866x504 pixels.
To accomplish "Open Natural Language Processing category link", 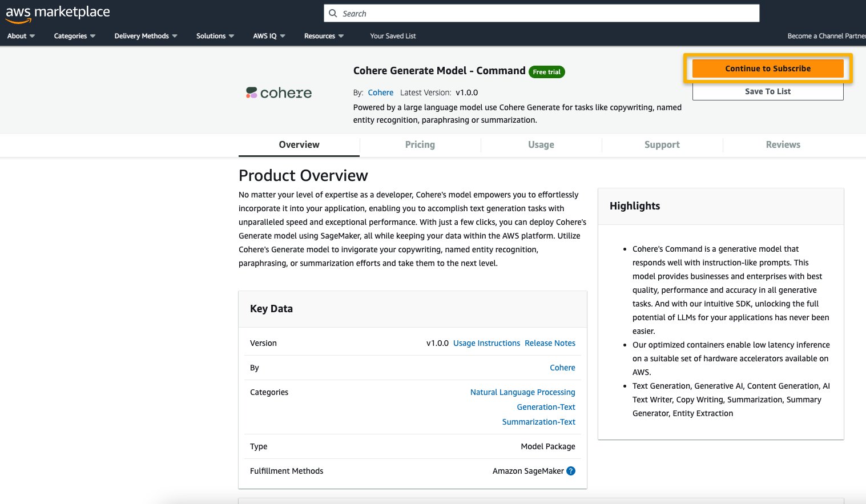I will pyautogui.click(x=522, y=392).
